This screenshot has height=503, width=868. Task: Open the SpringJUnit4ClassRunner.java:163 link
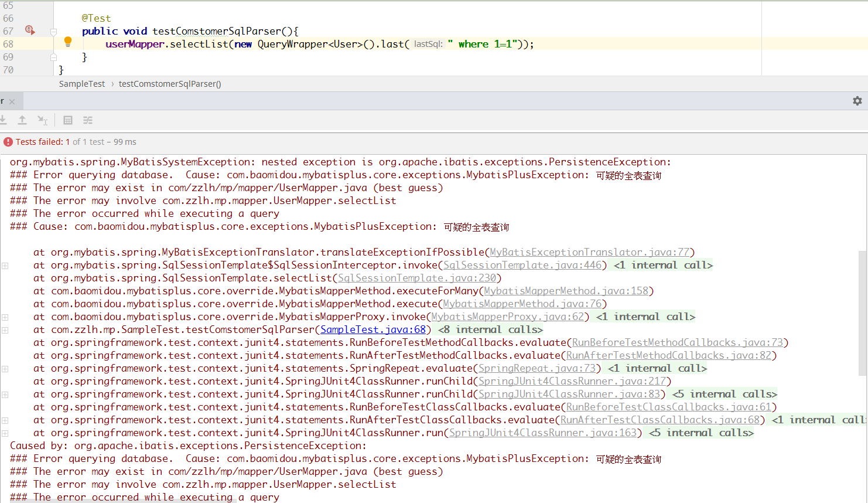pyautogui.click(x=543, y=433)
